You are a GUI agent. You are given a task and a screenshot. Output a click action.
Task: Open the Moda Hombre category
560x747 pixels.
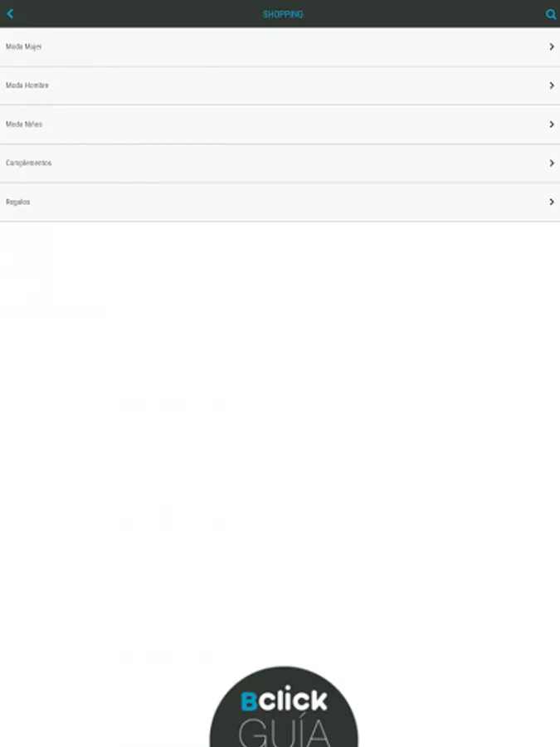pyautogui.click(x=280, y=85)
